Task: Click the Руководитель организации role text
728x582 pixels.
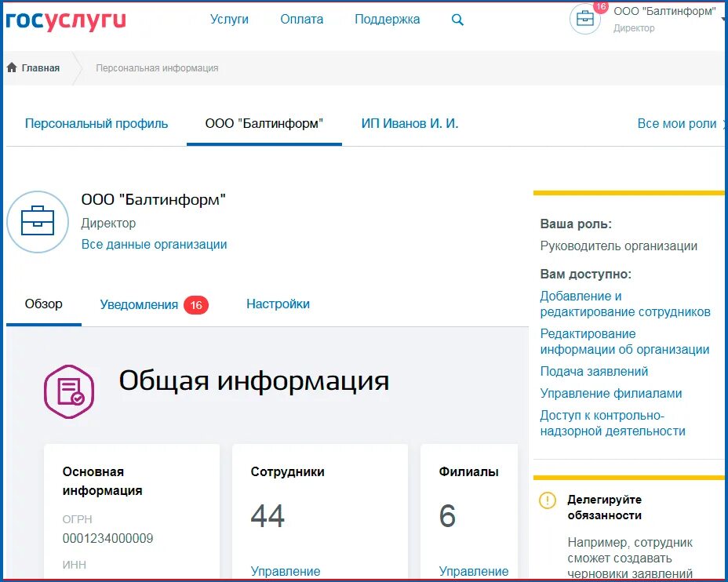Action: (618, 246)
